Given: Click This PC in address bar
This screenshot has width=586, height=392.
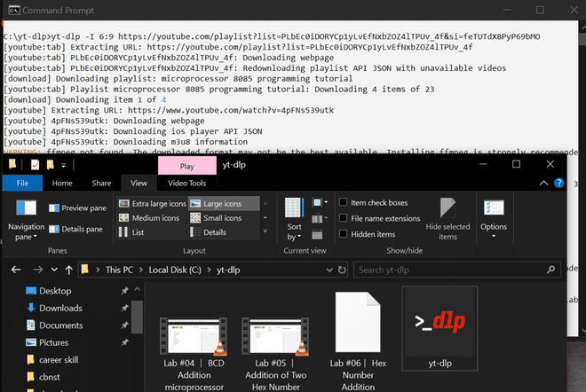Looking at the screenshot, I should click(x=119, y=270).
